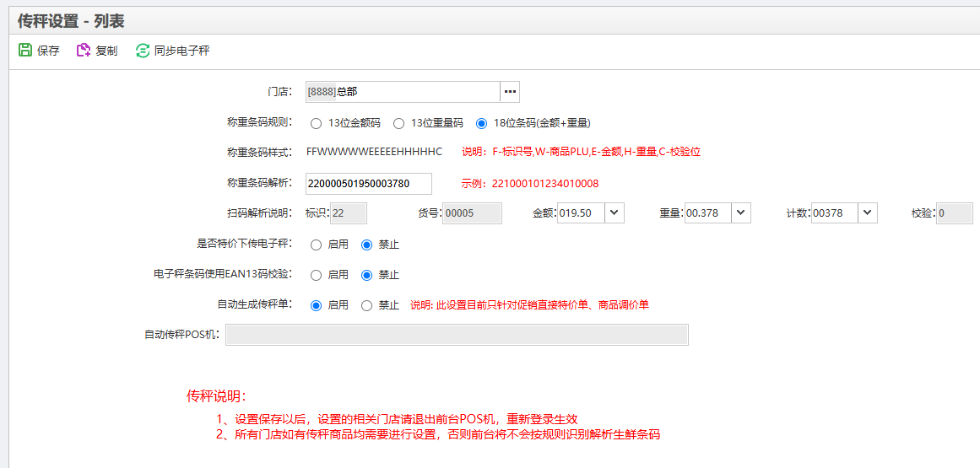Click the red 说明 legend for barcode letters
Viewport: 980px width, 468px height.
(x=581, y=152)
